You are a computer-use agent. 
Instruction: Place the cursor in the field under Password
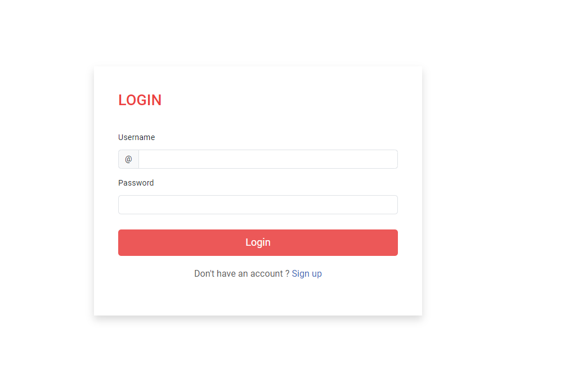tap(258, 205)
